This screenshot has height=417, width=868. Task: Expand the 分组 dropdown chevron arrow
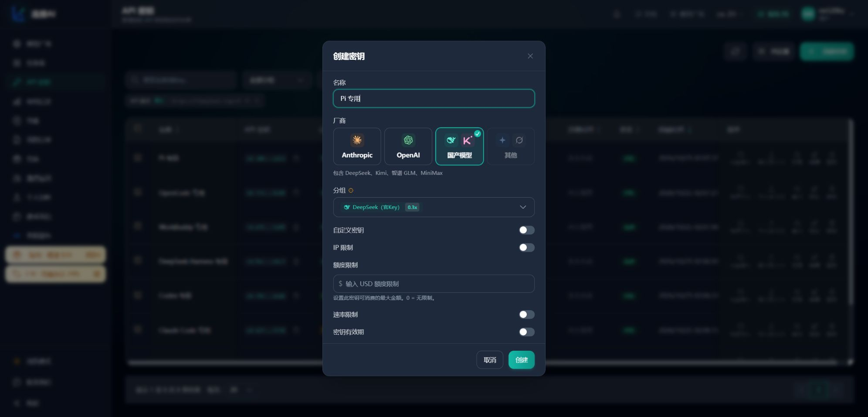coord(523,207)
